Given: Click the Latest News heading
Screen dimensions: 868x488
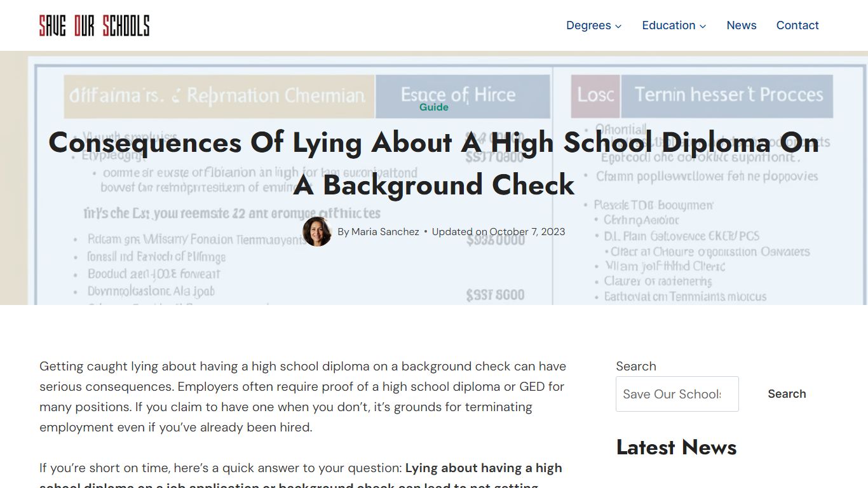Looking at the screenshot, I should click(676, 447).
